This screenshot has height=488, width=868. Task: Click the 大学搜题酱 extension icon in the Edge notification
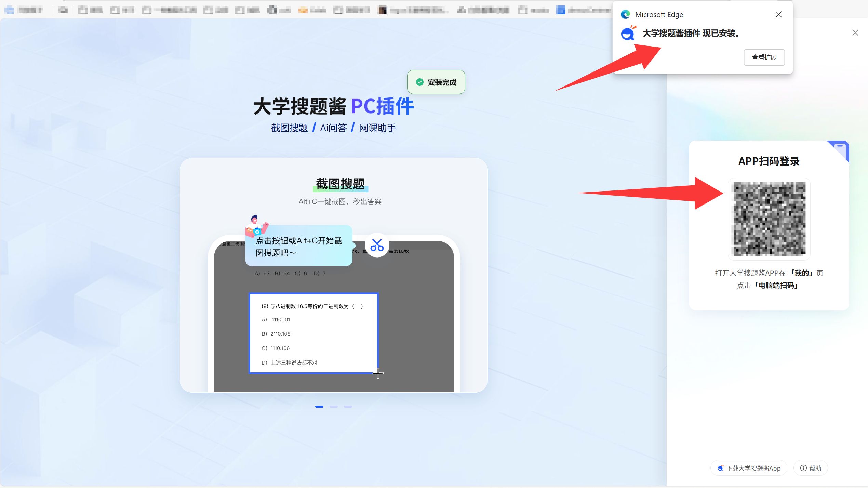tap(628, 34)
